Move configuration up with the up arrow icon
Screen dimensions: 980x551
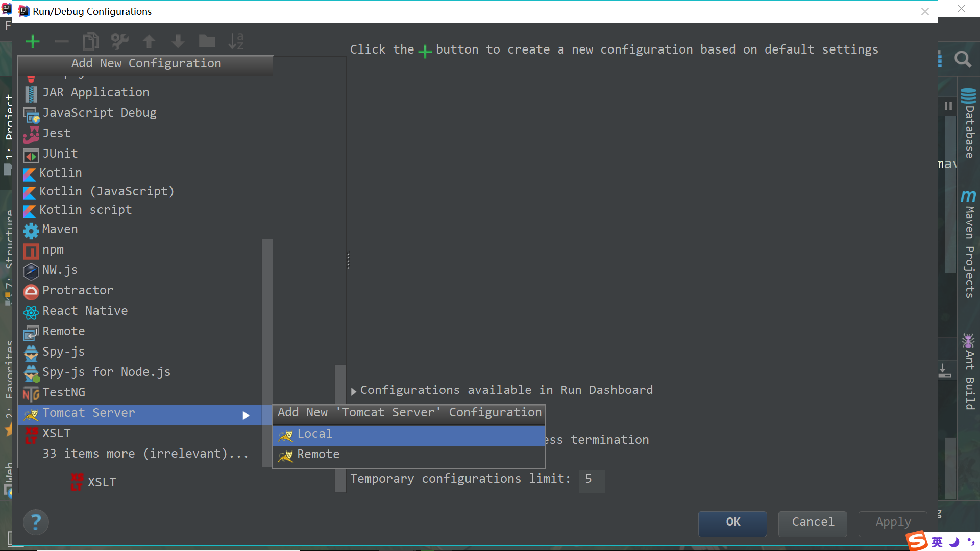[x=149, y=41]
